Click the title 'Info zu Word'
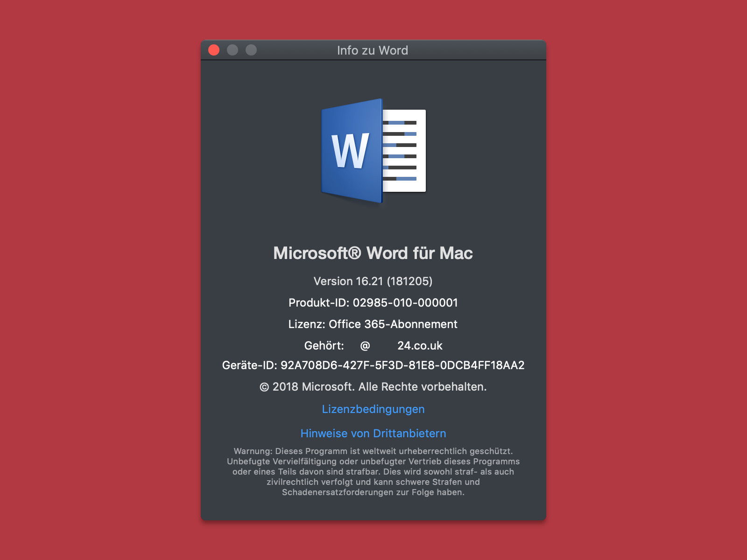This screenshot has height=560, width=747. point(373,50)
